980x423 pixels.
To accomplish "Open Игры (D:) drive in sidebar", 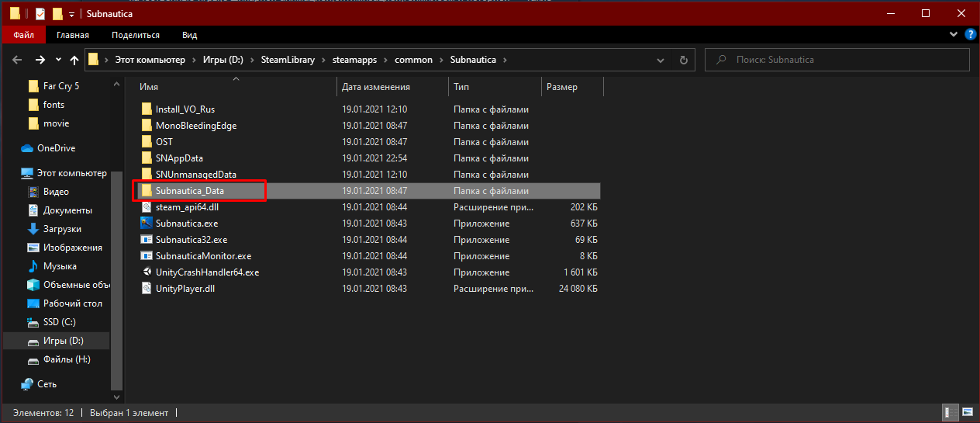I will (x=64, y=341).
